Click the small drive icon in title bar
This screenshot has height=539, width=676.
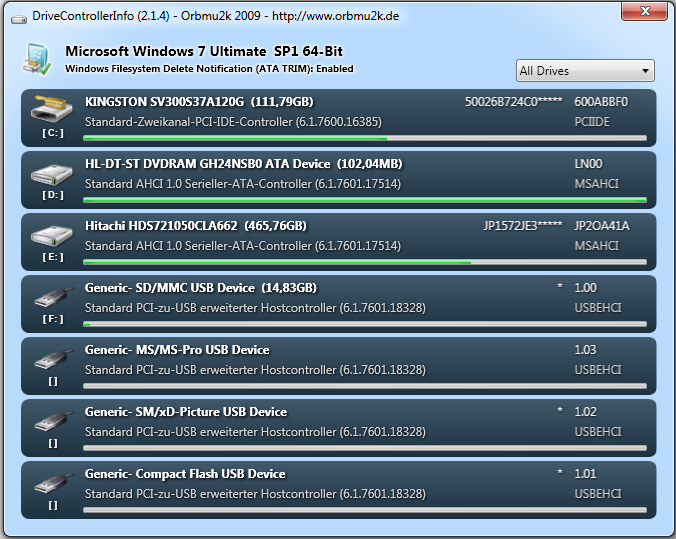coord(19,19)
